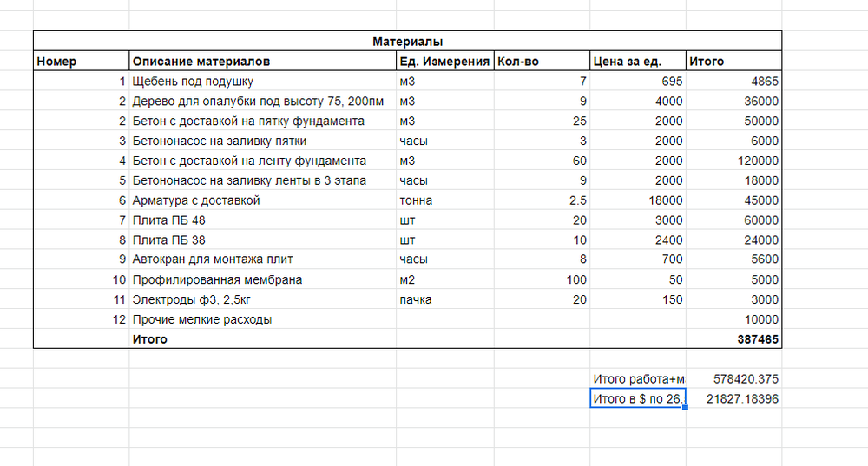Select the 'Плита ПБ 48' cell
The height and width of the screenshot is (466, 868).
(x=263, y=220)
